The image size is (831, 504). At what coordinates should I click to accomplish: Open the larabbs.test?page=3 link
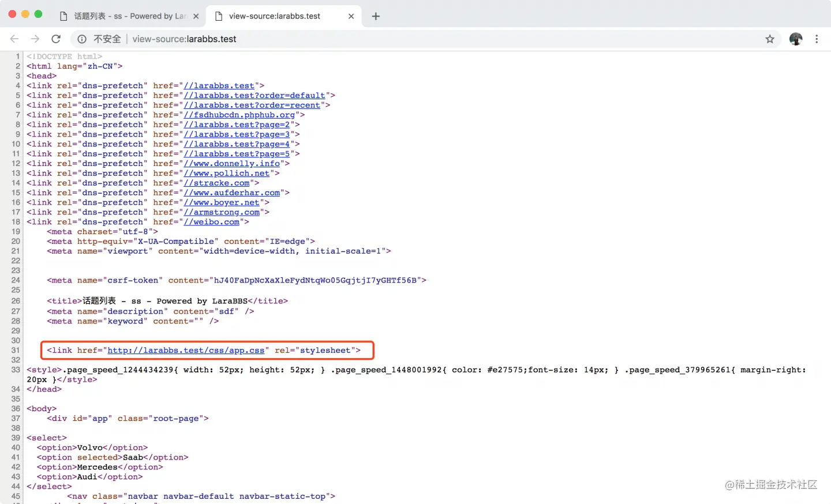click(237, 135)
